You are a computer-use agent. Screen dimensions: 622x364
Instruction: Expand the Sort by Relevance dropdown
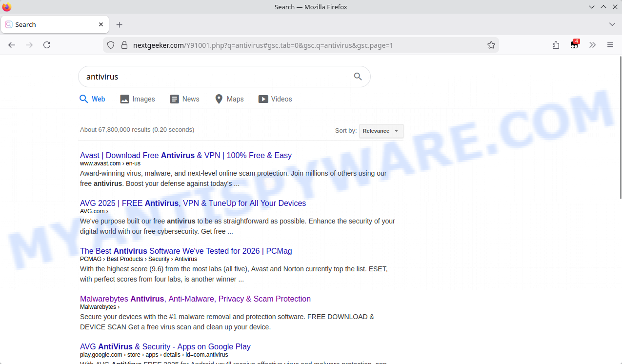(x=381, y=131)
